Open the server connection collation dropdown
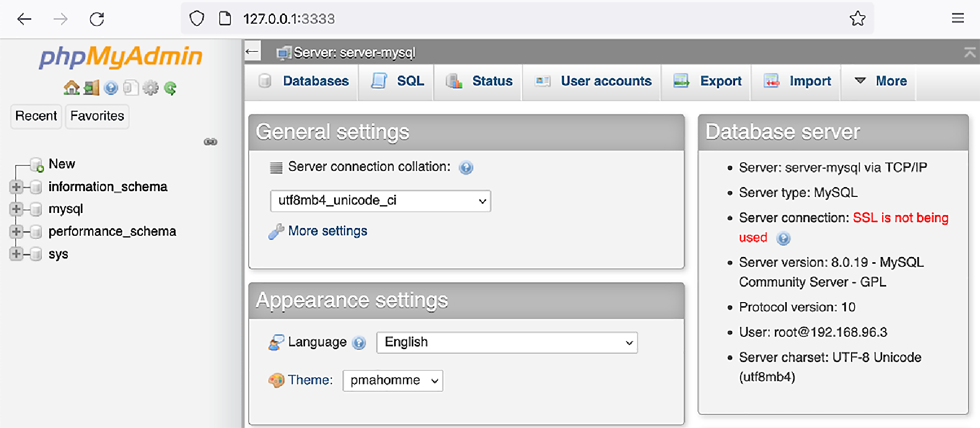The width and height of the screenshot is (980, 428). [x=381, y=201]
